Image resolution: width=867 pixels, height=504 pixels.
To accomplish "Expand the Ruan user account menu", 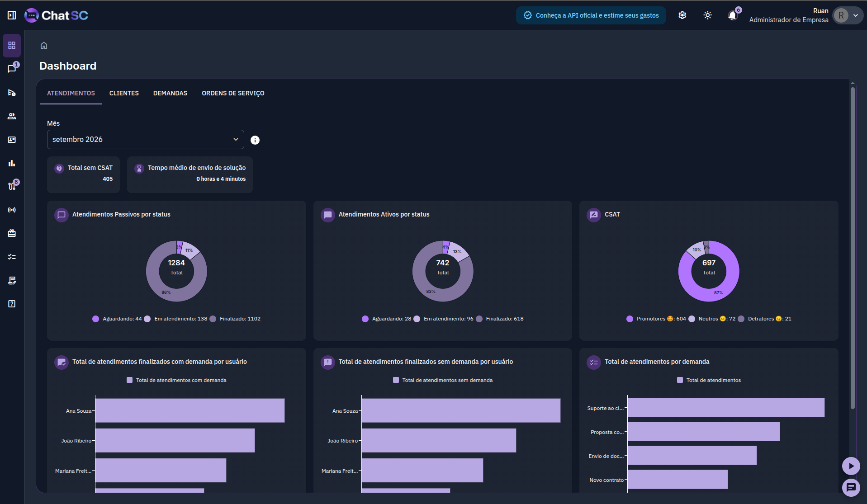I will coord(848,15).
